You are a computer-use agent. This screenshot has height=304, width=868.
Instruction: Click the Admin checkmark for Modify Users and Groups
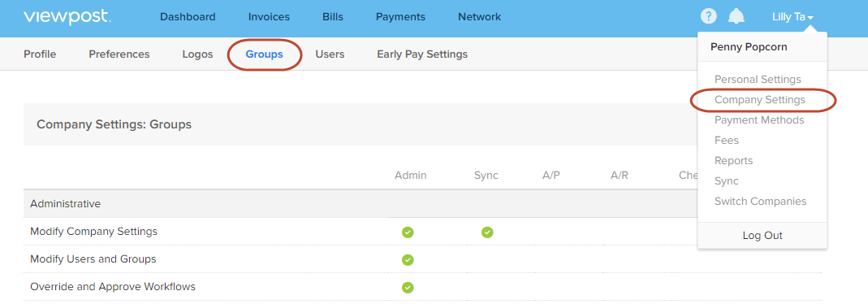point(408,260)
